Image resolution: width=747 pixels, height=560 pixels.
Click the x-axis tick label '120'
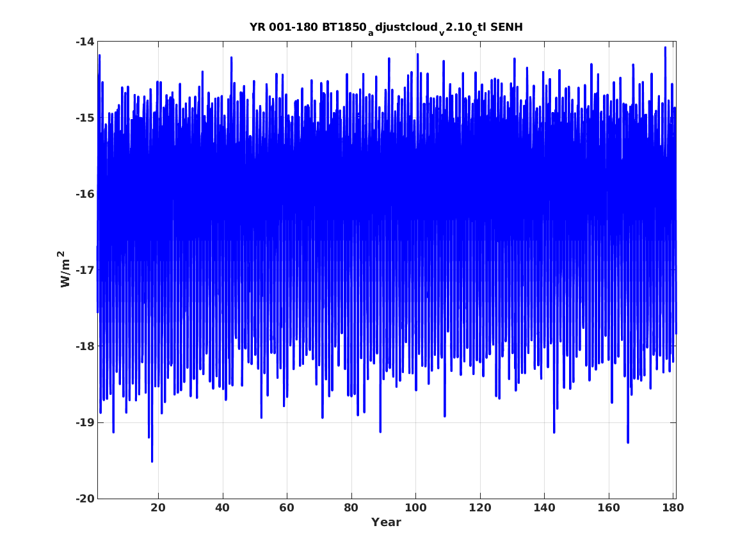pos(479,508)
